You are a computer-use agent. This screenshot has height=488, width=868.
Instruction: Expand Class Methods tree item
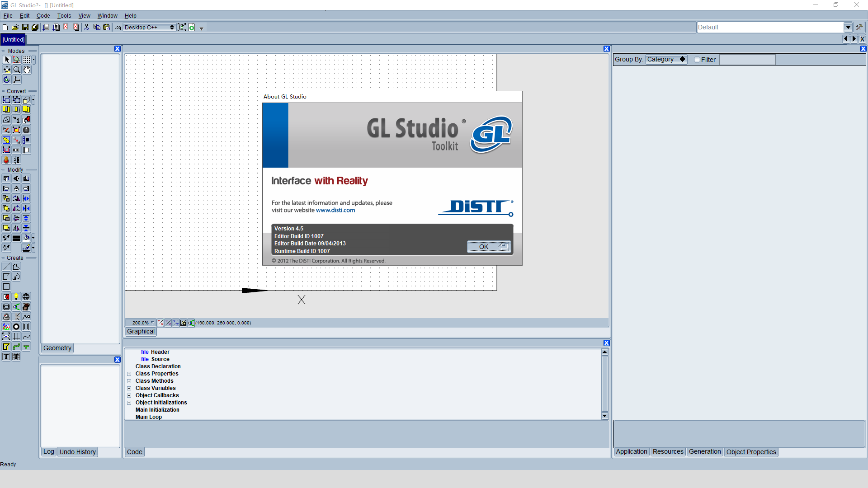pyautogui.click(x=129, y=381)
